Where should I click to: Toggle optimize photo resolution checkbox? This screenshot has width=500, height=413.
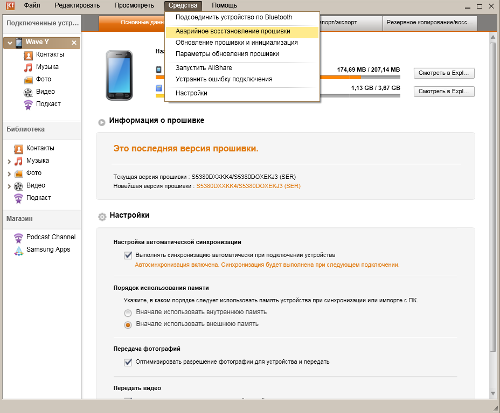point(128,362)
